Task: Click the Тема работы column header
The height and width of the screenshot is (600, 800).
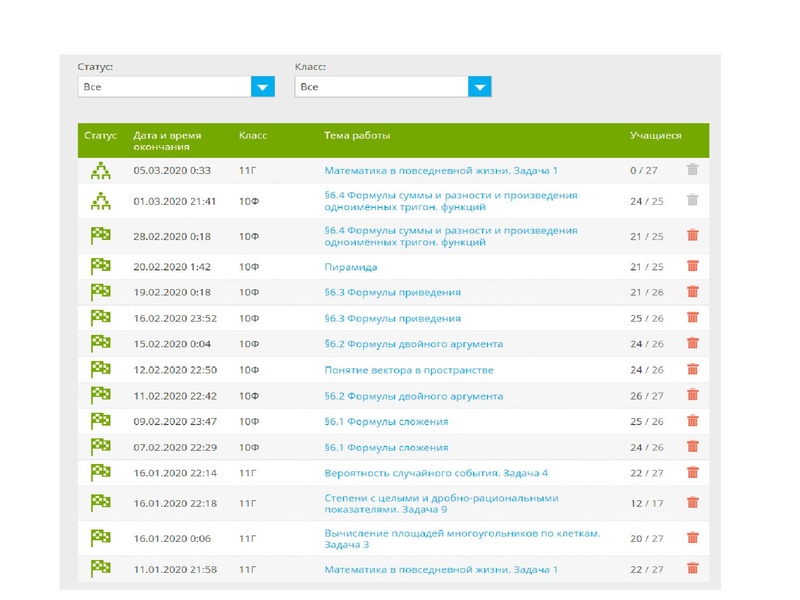Action: 357,135
